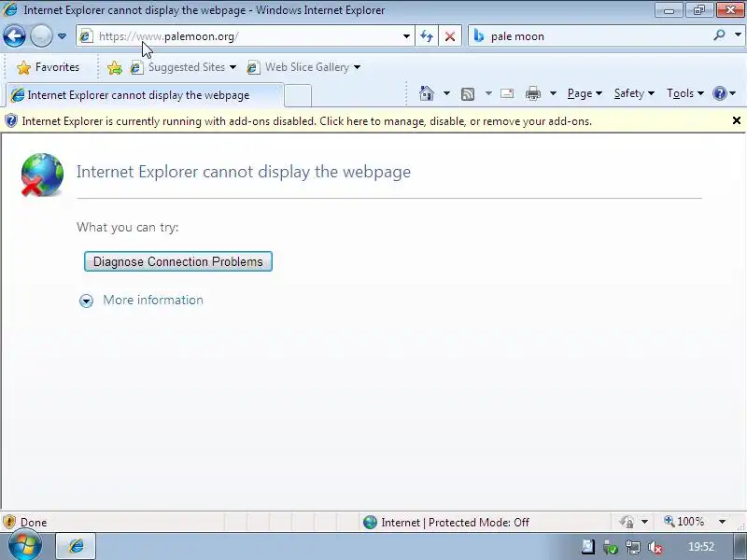Screen dimensions: 747x560
Task: Click the green-check device tray icon
Action: 611,548
